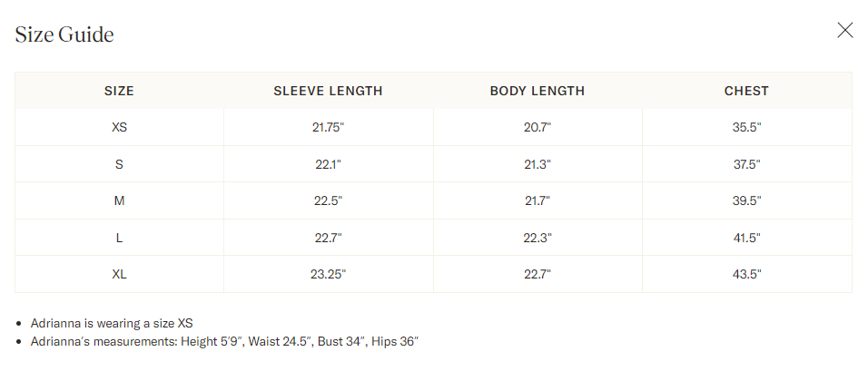Screen dimensions: 868x381
Task: Select the 43.5" chest measurement cell
Action: (746, 274)
